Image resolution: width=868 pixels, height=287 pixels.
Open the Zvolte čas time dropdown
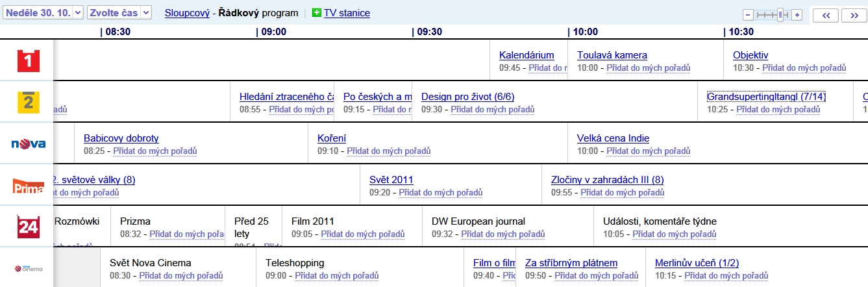[119, 12]
